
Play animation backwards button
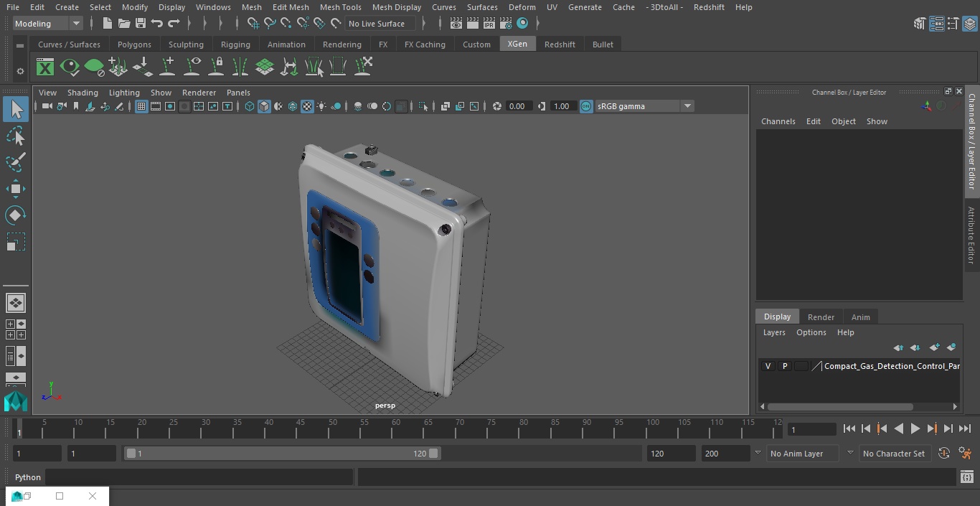(x=898, y=428)
